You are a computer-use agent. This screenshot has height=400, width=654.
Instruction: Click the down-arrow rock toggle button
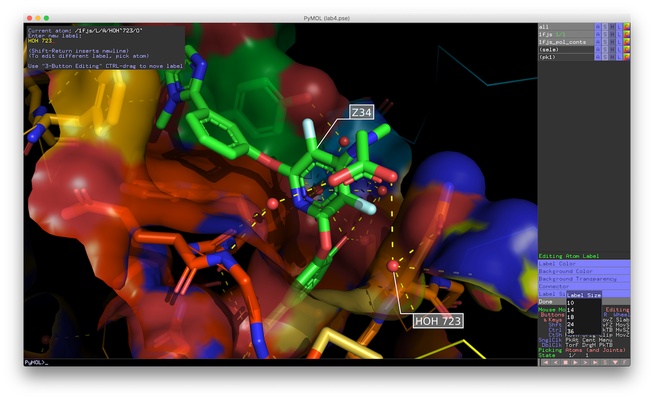pos(615,362)
